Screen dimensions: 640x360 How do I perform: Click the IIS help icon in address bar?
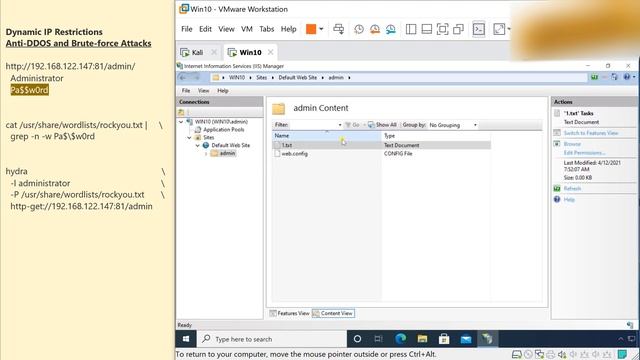point(627,77)
